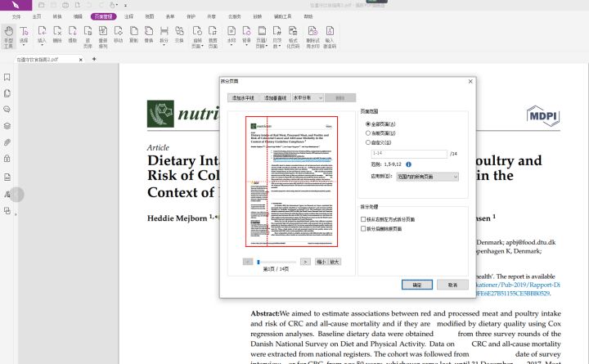
Task: Click the 添加水平线 button
Action: pyautogui.click(x=242, y=97)
